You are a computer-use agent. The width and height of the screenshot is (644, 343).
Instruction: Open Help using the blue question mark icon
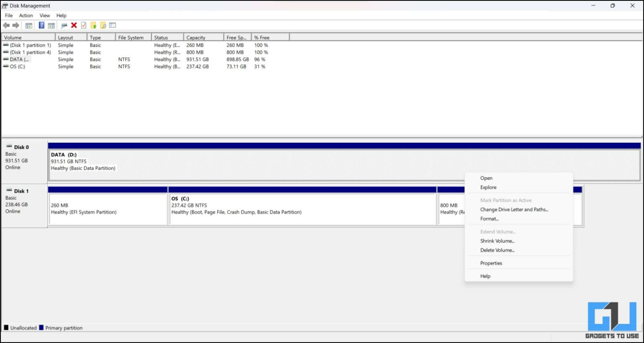[42, 25]
